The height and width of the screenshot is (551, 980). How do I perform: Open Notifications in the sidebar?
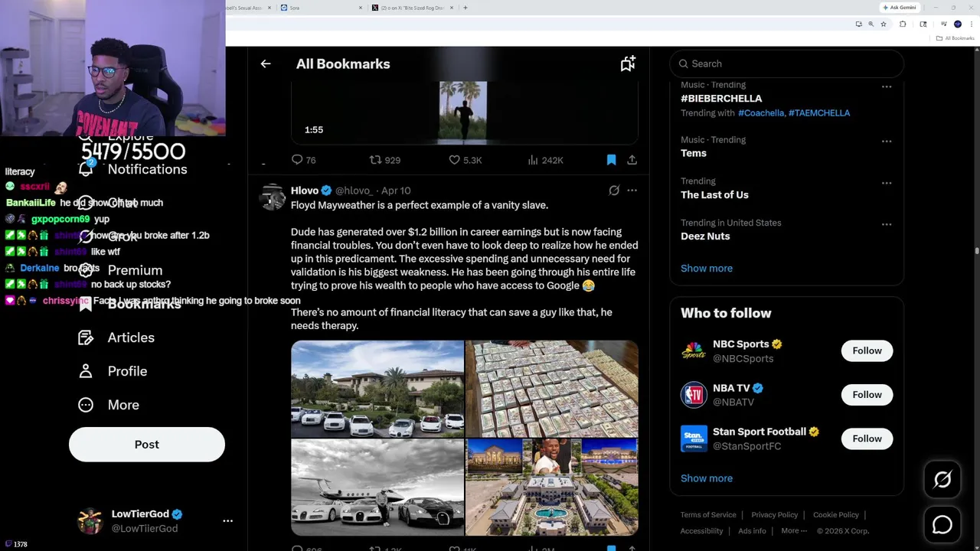[133, 169]
